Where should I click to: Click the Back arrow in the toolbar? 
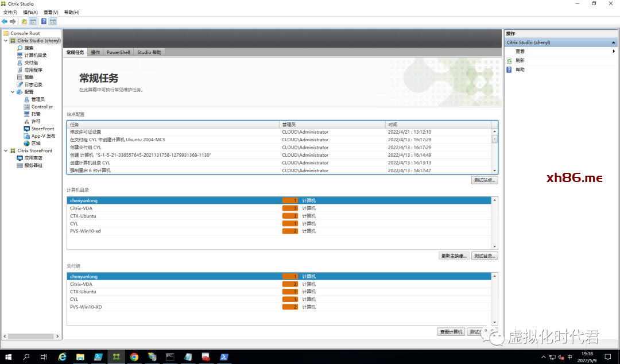(5, 21)
